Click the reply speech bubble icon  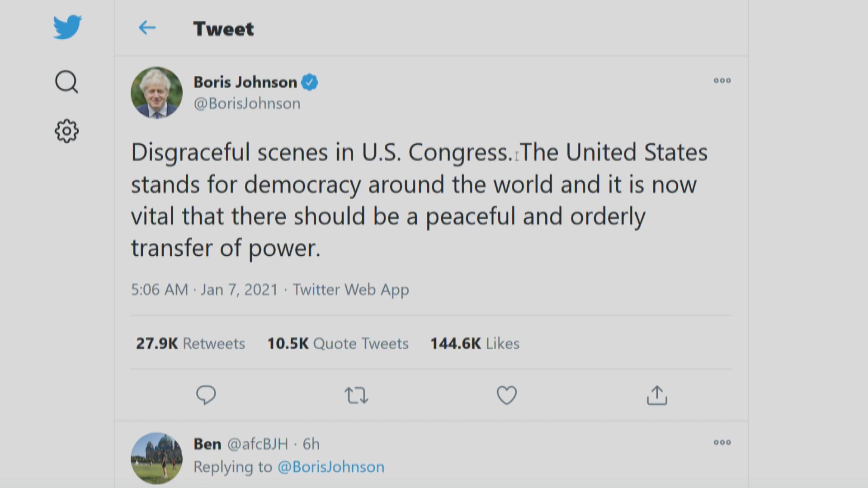click(x=206, y=395)
